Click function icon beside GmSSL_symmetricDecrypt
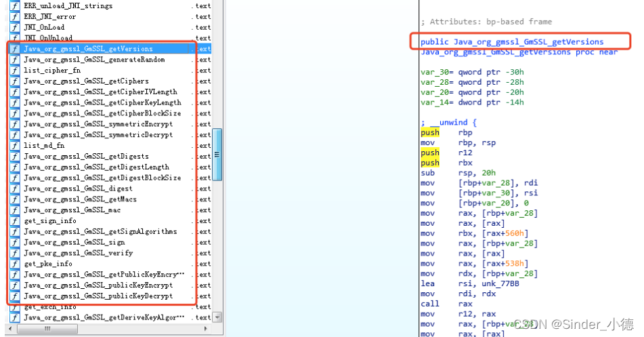 pos(15,134)
